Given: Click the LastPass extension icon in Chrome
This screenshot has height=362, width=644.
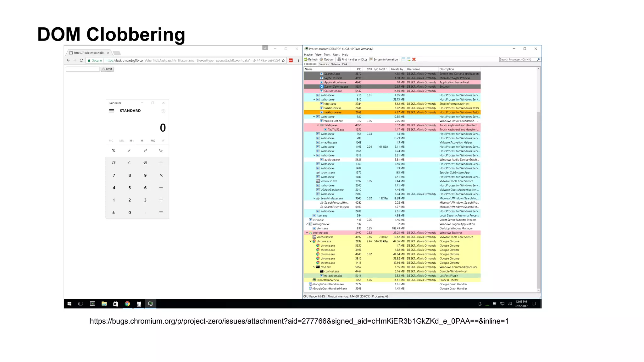Looking at the screenshot, I should 291,60.
